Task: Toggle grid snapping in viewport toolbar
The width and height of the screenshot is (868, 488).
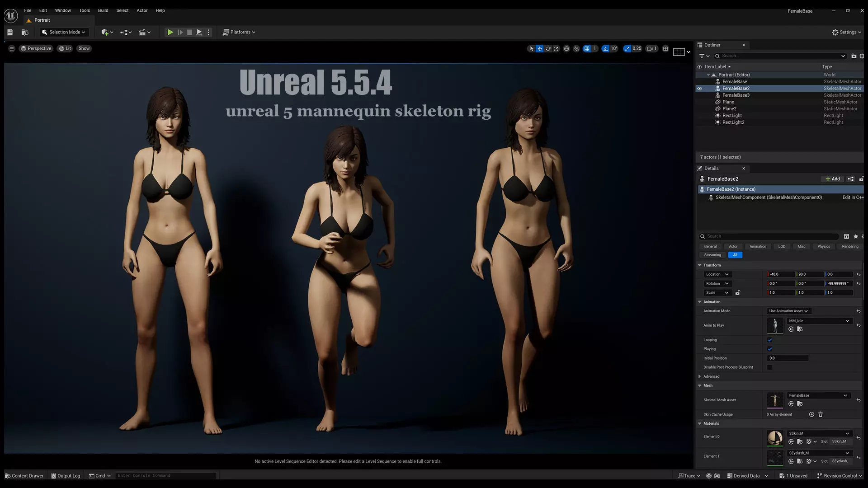Action: click(x=586, y=48)
